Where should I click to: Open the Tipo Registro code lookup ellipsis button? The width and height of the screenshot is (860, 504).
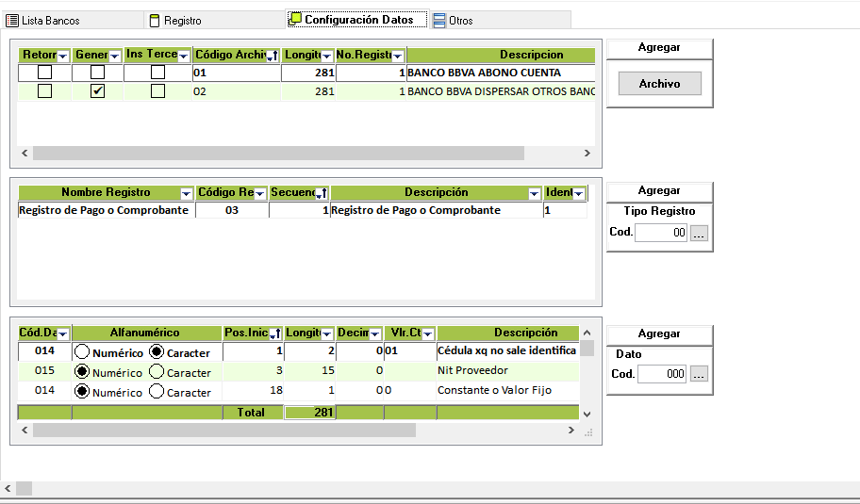698,234
